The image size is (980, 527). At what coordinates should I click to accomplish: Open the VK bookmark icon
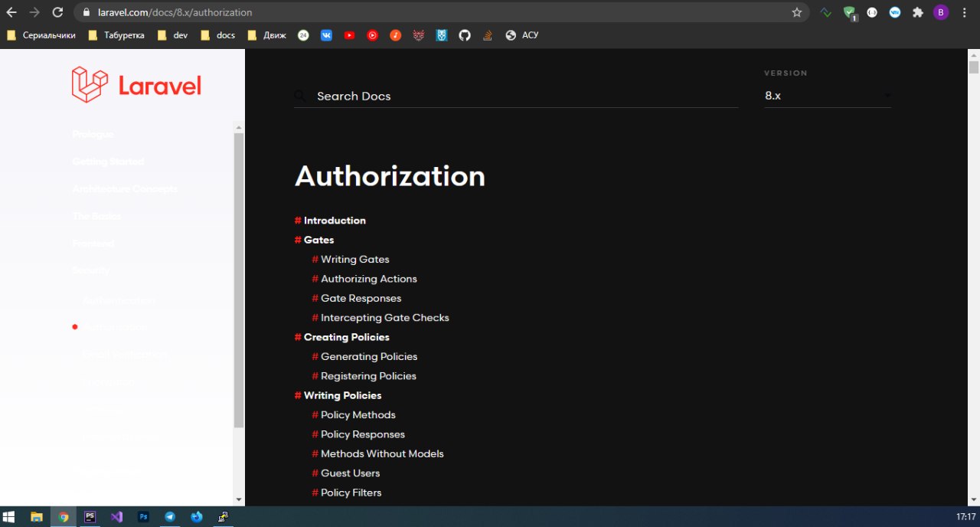pyautogui.click(x=326, y=35)
